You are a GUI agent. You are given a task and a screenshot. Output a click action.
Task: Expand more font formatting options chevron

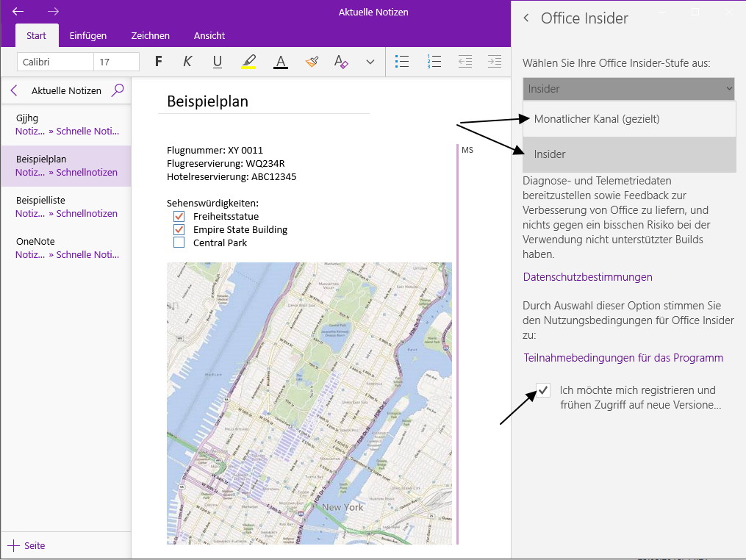(370, 62)
